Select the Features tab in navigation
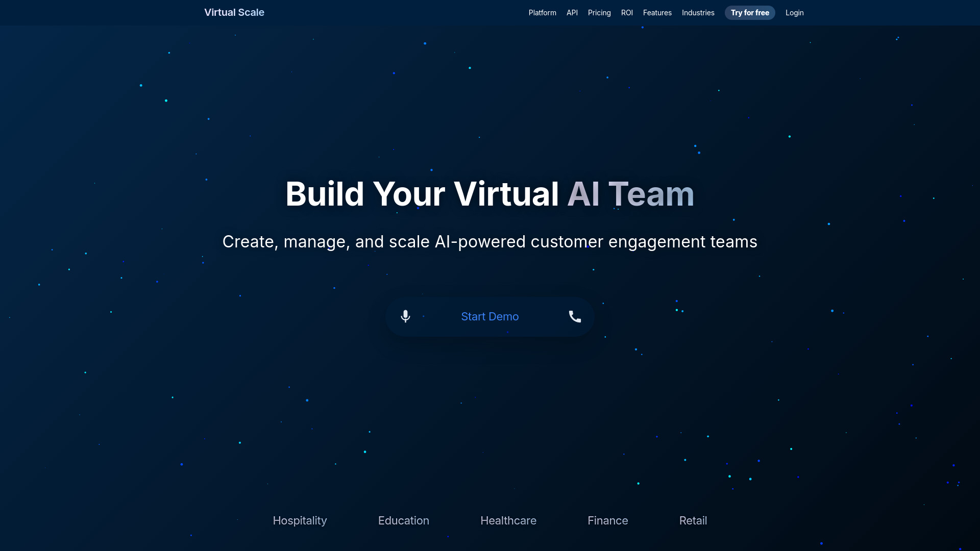This screenshot has height=551, width=980. (x=657, y=12)
